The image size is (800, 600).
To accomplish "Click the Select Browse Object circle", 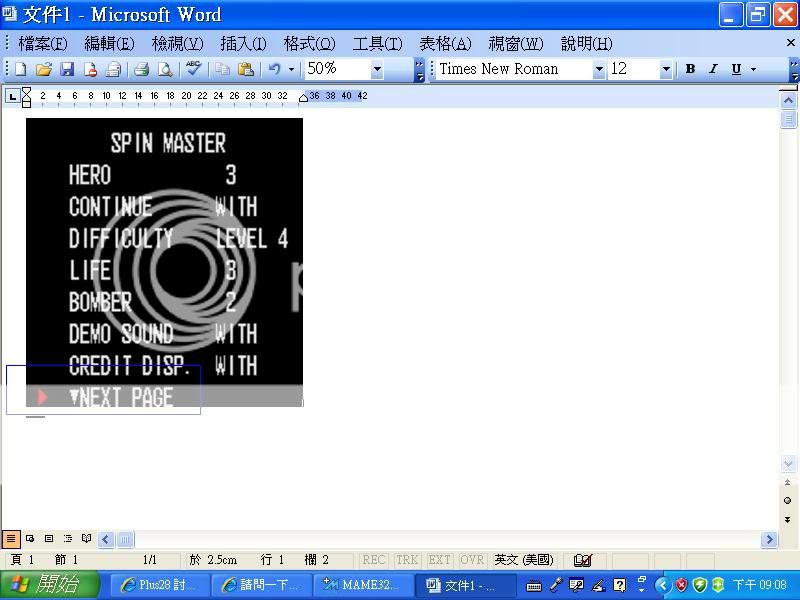I will pyautogui.click(x=787, y=501).
